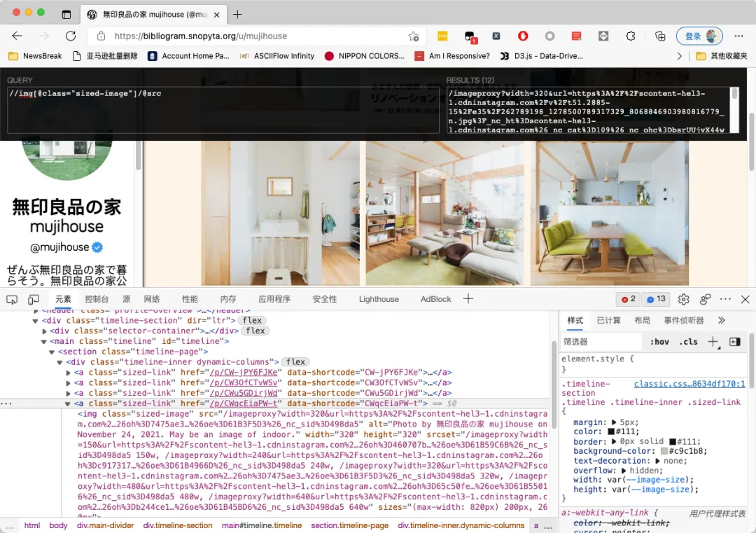
Task: Add page to favorites star icon
Action: (x=413, y=36)
